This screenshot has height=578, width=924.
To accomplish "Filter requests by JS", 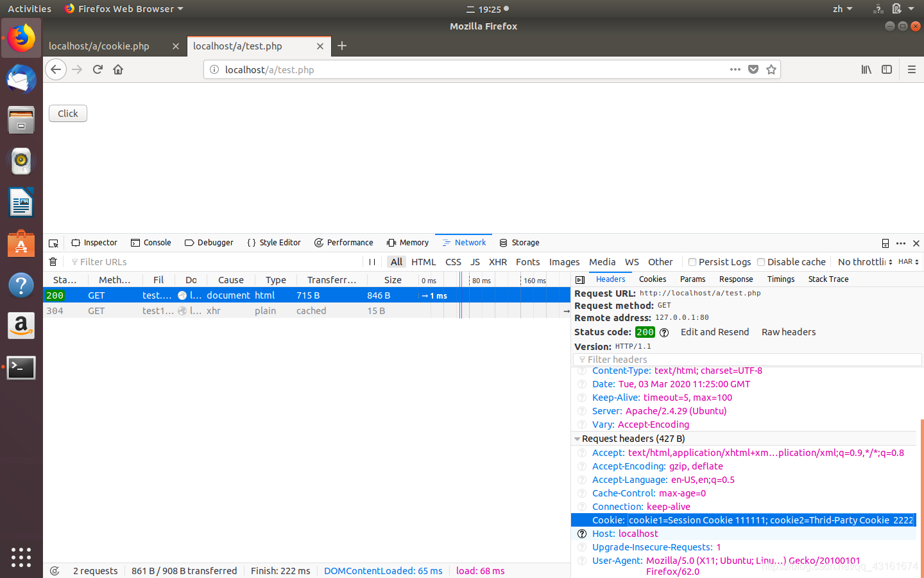I will (x=475, y=262).
